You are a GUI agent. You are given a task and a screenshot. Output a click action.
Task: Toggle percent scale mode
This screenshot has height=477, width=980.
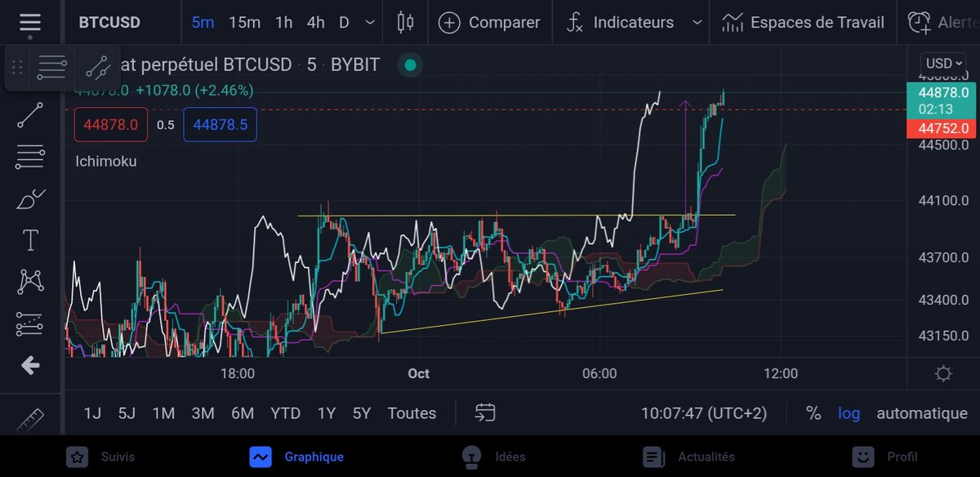[813, 413]
